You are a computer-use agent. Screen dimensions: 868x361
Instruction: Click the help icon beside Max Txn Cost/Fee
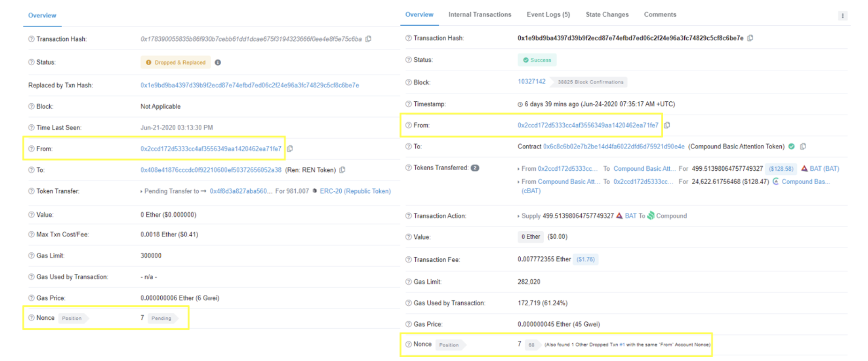[31, 234]
